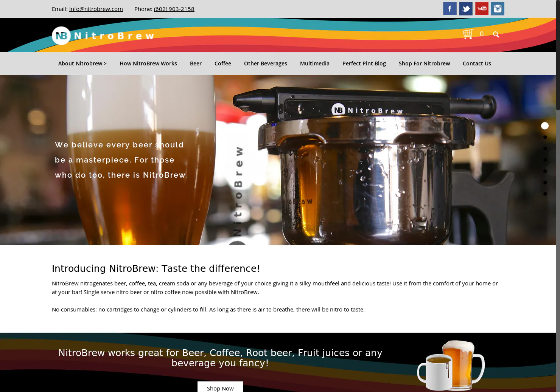560x392 pixels.
Task: Click the NitroBrew logo in the header
Action: (103, 36)
